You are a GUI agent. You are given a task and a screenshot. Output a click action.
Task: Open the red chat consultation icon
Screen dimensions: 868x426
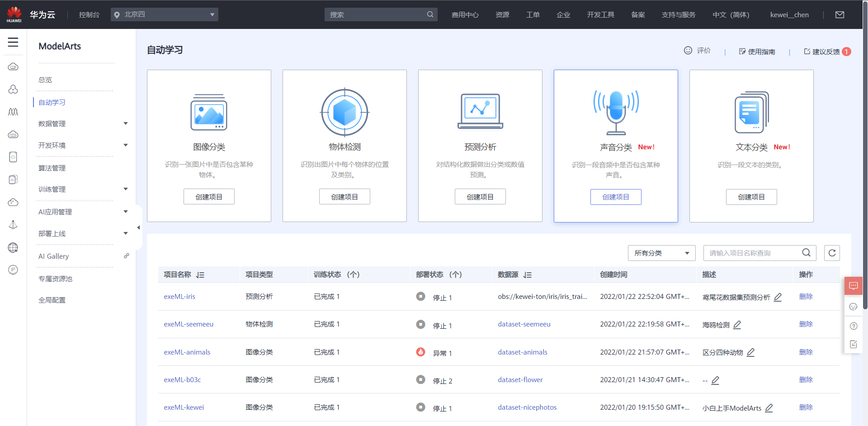tap(854, 286)
